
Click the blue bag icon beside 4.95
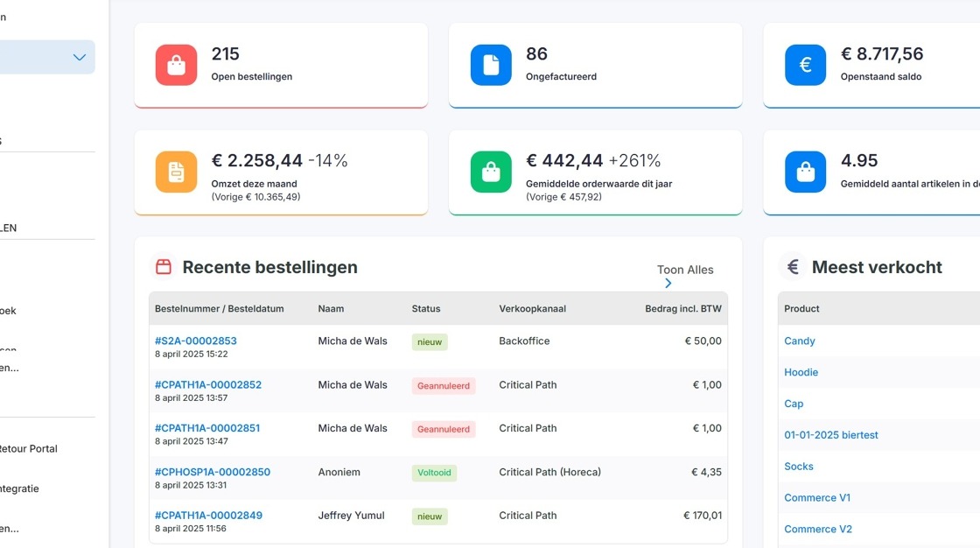pos(806,172)
